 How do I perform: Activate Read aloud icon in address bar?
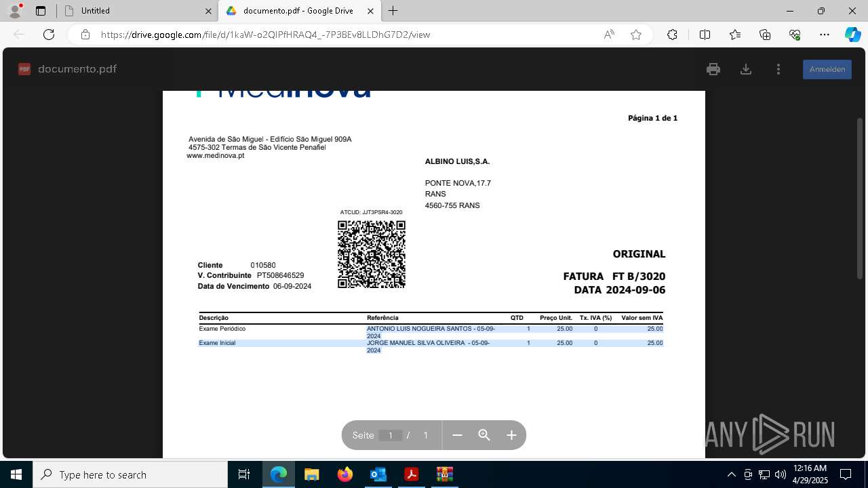pos(609,35)
